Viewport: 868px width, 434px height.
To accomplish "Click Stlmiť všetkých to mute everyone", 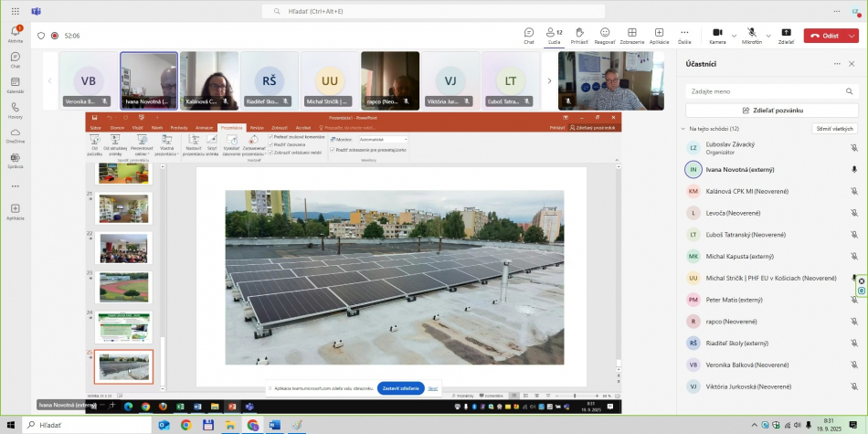I will tap(835, 129).
